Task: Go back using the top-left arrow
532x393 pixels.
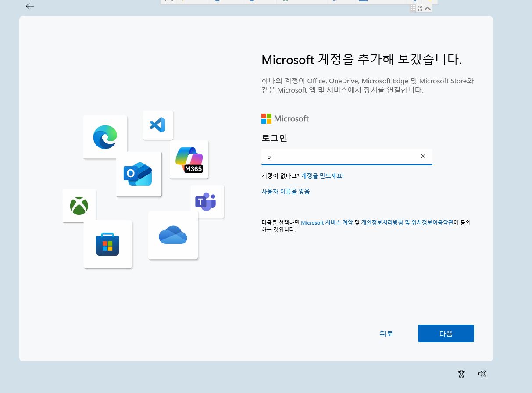Action: (30, 6)
